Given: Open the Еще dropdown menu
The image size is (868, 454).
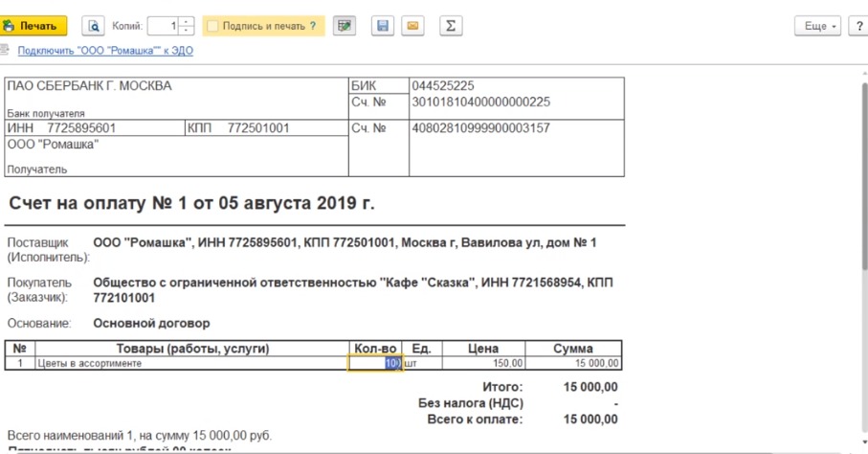Looking at the screenshot, I should (x=818, y=26).
